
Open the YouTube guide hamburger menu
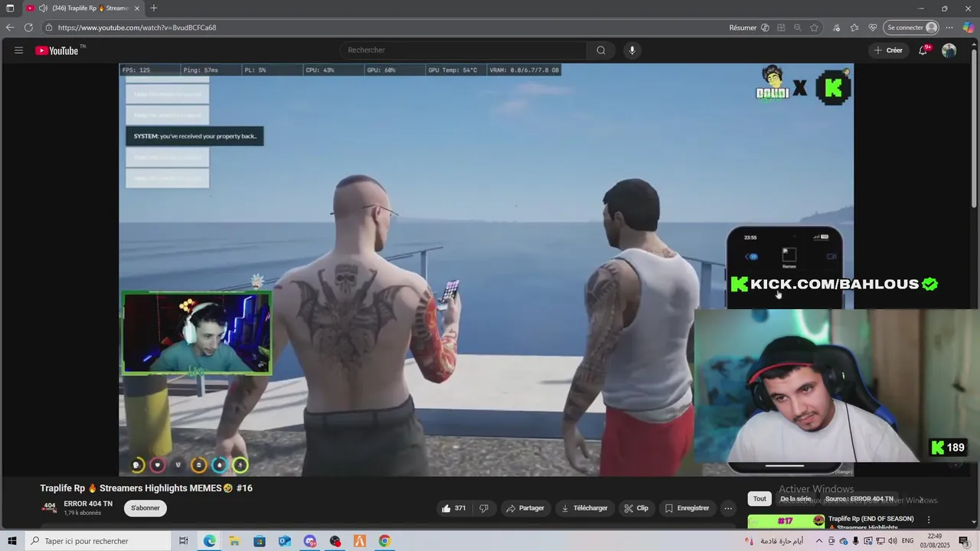pos(18,51)
